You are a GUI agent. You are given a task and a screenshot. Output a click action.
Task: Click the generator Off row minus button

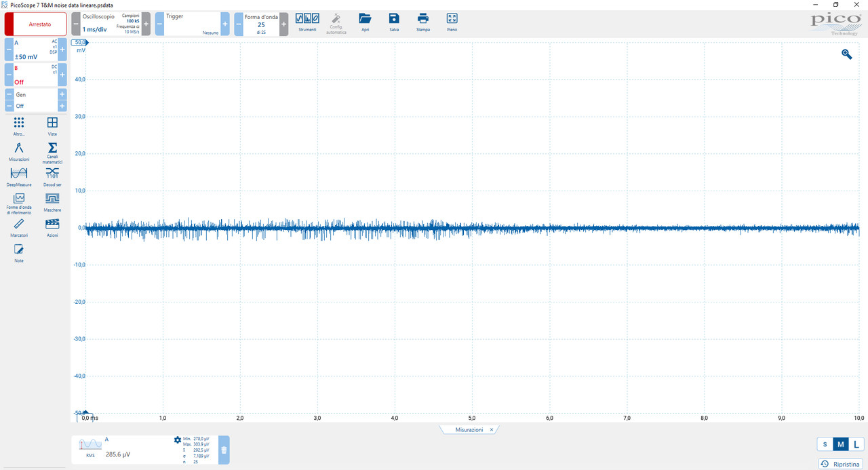pyautogui.click(x=9, y=106)
